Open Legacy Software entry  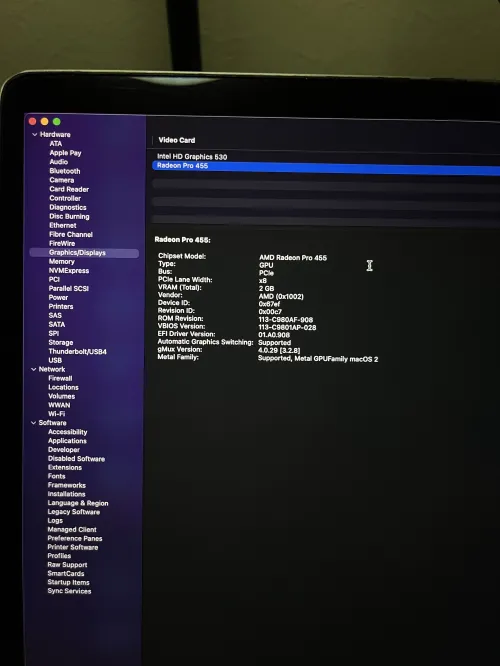pyautogui.click(x=73, y=512)
